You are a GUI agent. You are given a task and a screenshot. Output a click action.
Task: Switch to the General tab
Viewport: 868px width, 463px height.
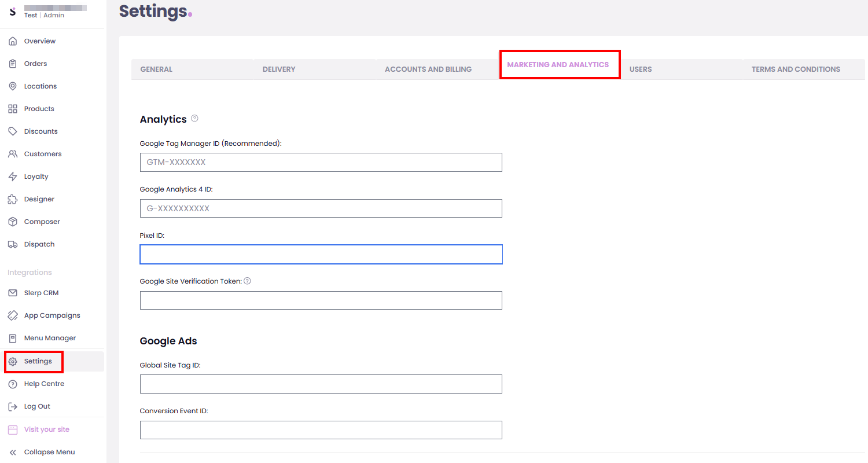(156, 69)
